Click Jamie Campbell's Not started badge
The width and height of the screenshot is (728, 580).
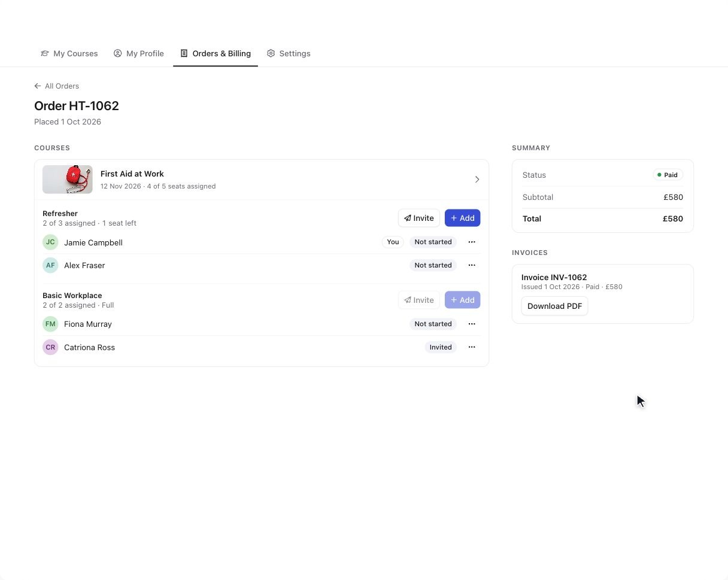(433, 242)
